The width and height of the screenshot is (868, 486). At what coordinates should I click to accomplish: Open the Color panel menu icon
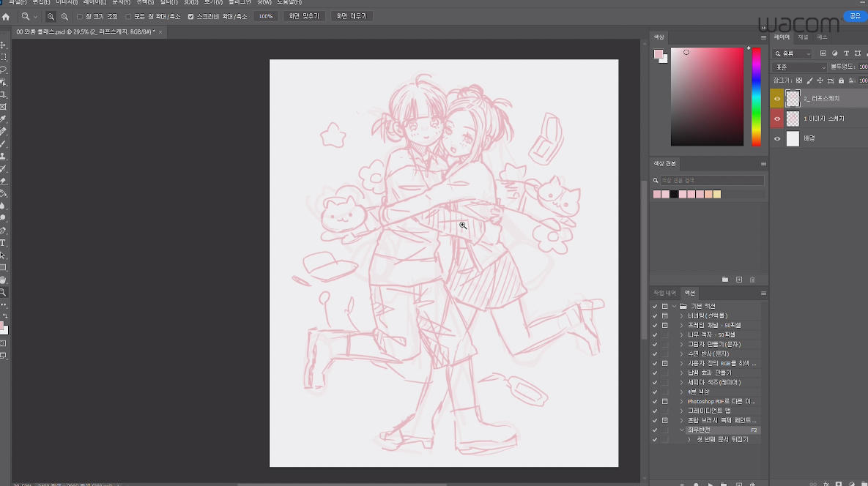tap(763, 37)
